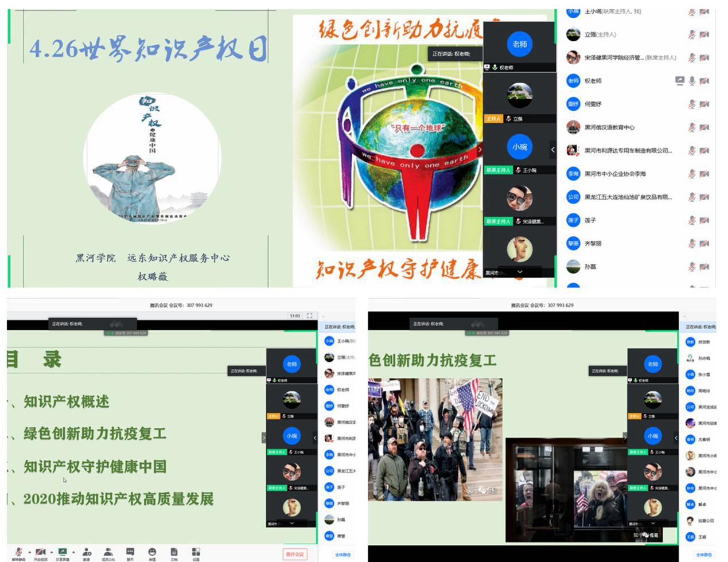Click the share screen icon in toolbar
The width and height of the screenshot is (728, 562).
(63, 552)
